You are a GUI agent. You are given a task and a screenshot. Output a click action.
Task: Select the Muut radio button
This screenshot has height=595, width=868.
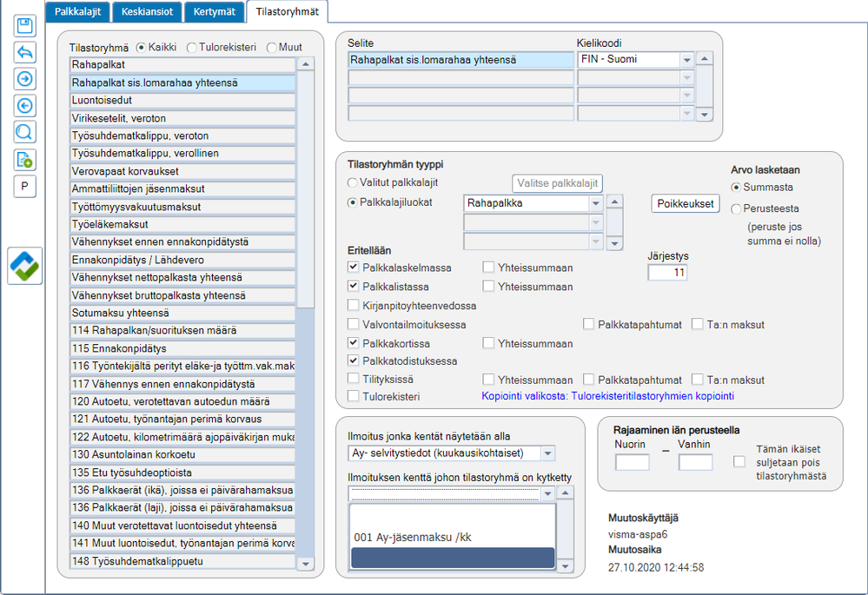click(x=271, y=48)
